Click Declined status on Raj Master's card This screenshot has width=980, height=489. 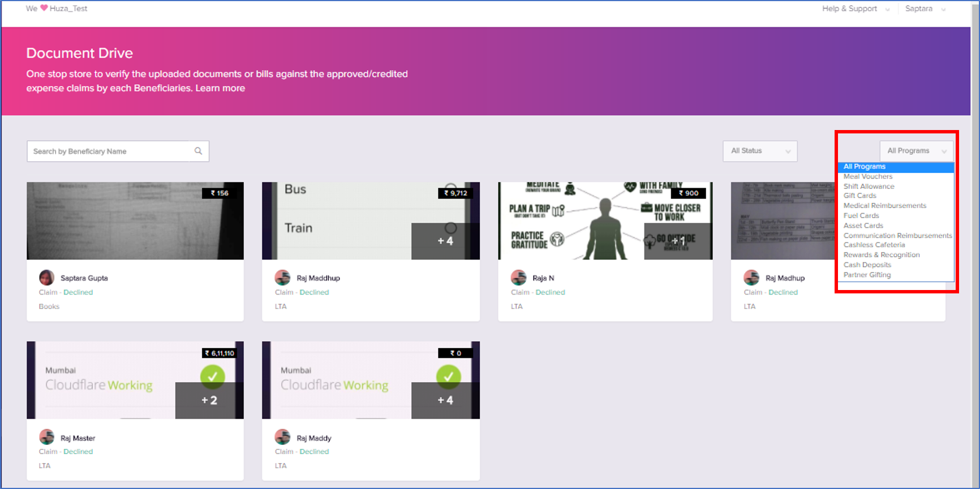coord(78,452)
